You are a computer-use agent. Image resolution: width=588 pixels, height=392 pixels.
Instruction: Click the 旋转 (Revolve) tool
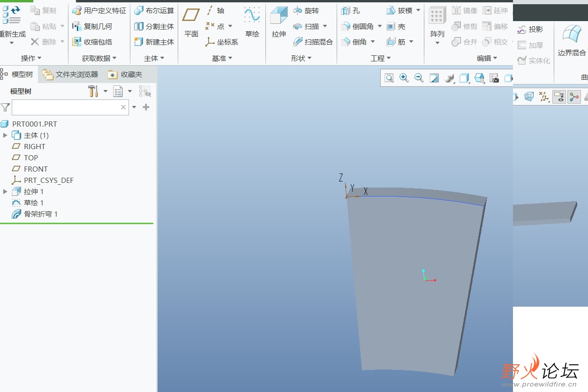tap(306, 10)
